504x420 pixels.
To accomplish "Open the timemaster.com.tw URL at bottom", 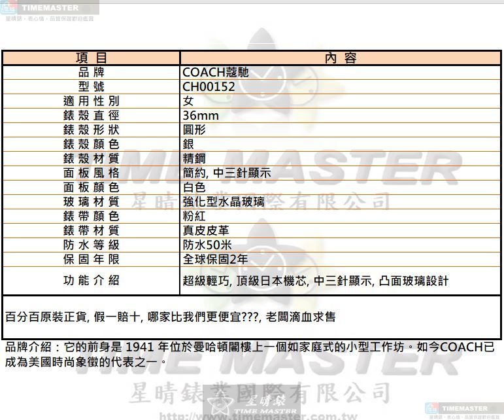I will pyautogui.click(x=252, y=415).
